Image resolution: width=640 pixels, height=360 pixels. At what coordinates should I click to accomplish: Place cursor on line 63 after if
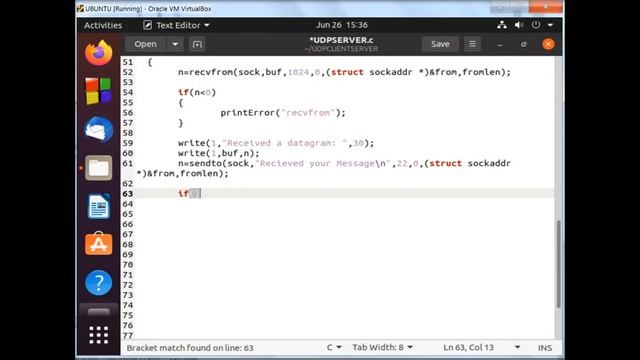200,193
